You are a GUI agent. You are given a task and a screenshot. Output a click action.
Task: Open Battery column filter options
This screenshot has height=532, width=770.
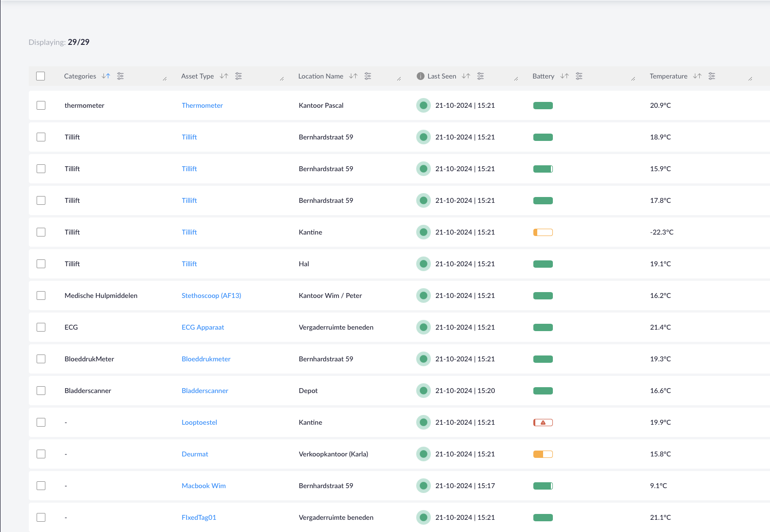pyautogui.click(x=579, y=76)
